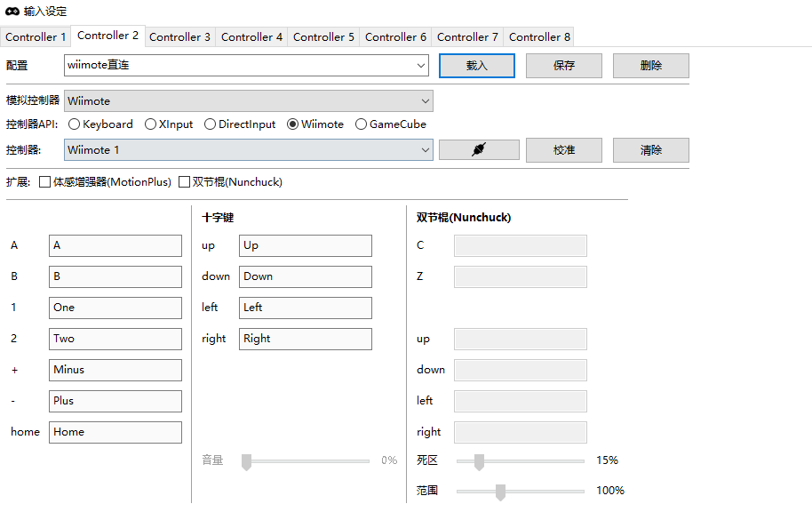Viewport: 812px width, 512px height.
Task: Click the D-pad right mapping field
Action: click(306, 339)
